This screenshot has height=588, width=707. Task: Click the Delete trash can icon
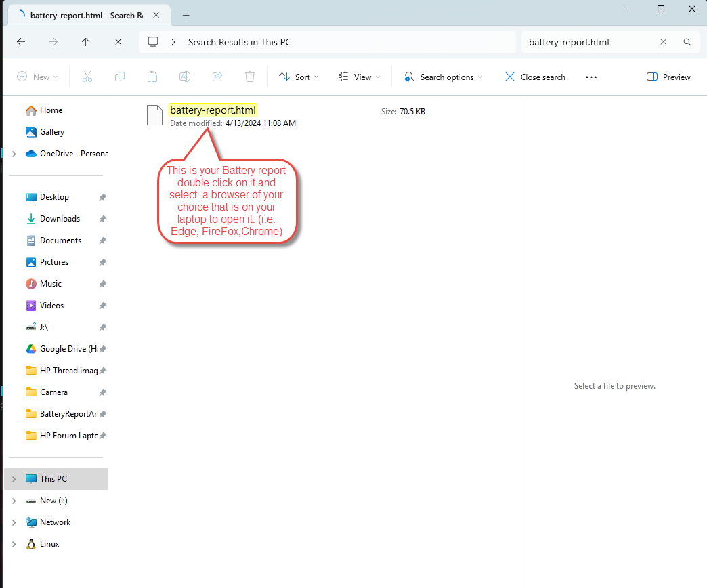click(250, 77)
